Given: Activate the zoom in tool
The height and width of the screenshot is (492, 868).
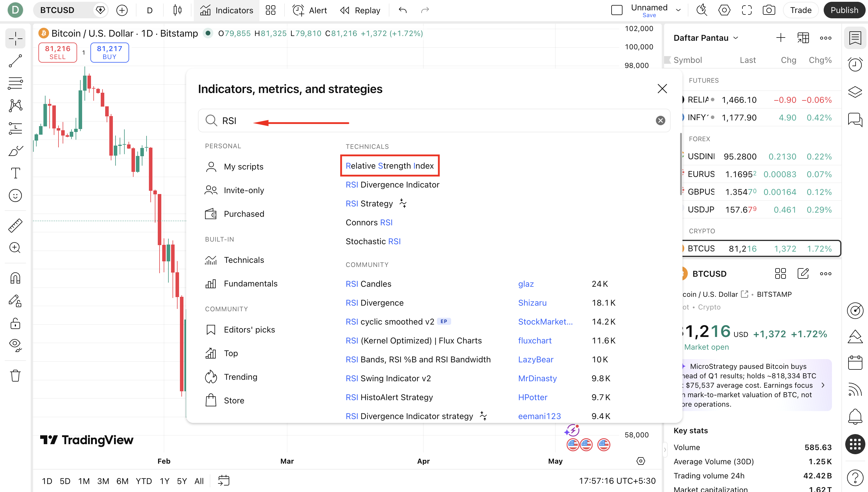Looking at the screenshot, I should (15, 248).
